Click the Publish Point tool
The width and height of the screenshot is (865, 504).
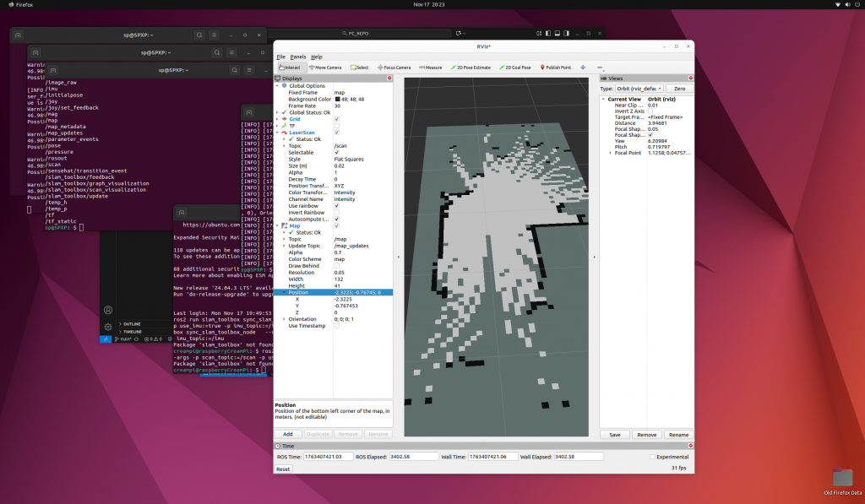pos(555,68)
